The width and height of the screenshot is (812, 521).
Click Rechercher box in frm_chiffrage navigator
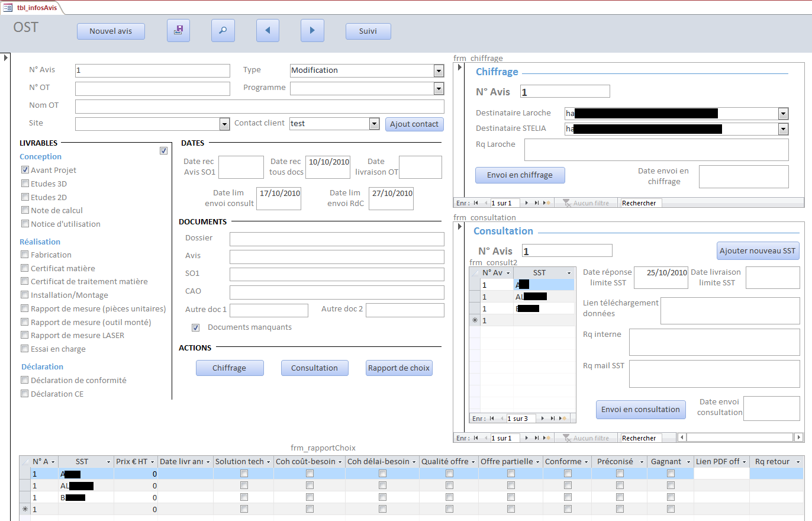[x=640, y=203]
